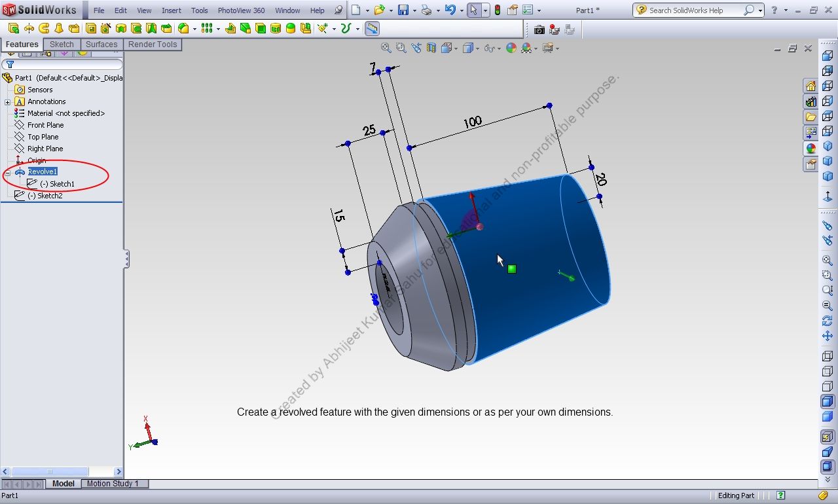Open the Apply Scene dropdown arrow
The image size is (838, 504).
(535, 48)
